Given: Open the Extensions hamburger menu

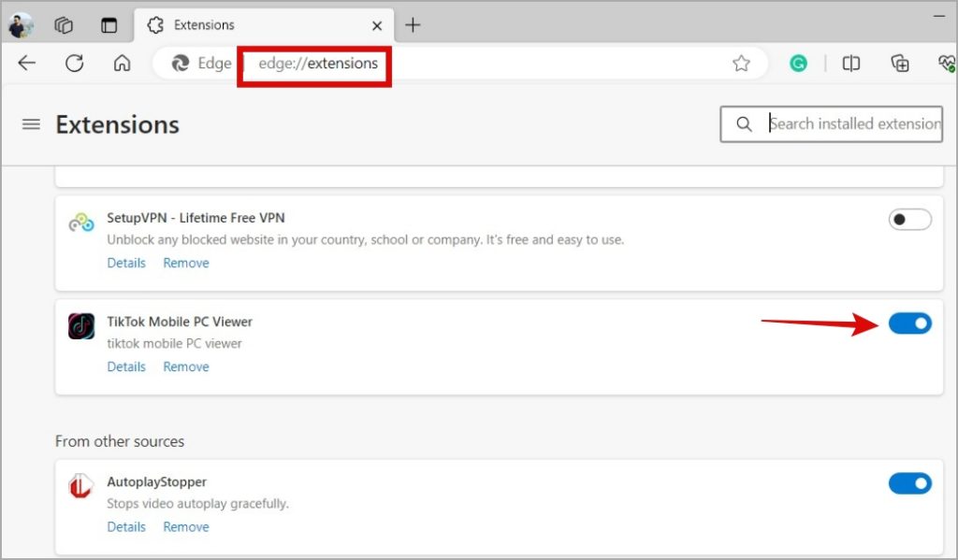Looking at the screenshot, I should (31, 124).
